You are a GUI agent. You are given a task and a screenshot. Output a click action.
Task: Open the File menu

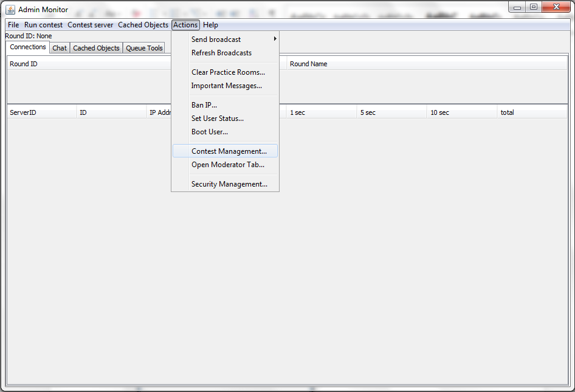pyautogui.click(x=13, y=25)
